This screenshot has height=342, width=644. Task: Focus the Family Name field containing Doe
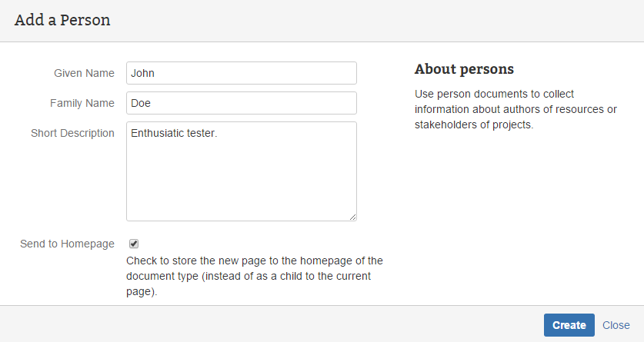(x=241, y=103)
